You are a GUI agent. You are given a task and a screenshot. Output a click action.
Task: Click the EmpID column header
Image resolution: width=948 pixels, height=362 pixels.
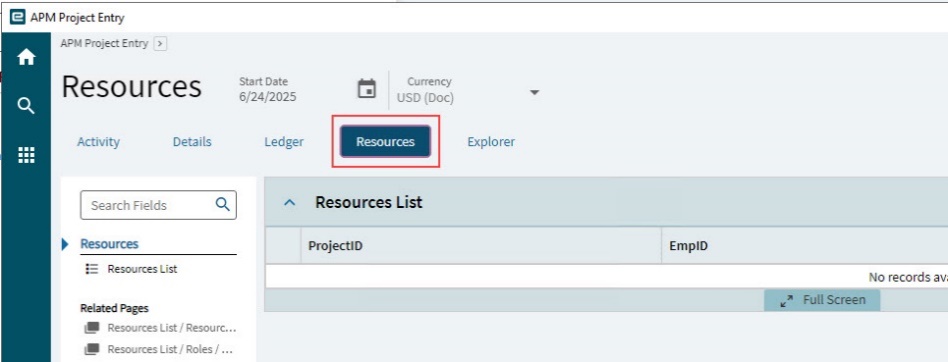[x=689, y=246]
